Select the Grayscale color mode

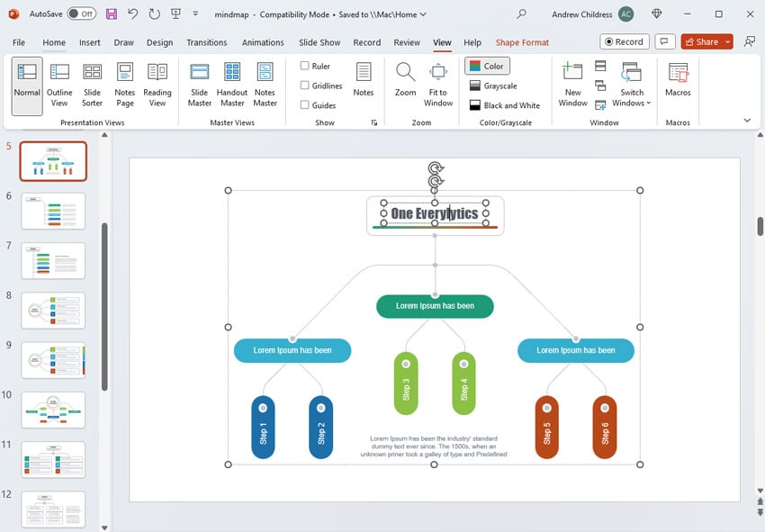(493, 86)
